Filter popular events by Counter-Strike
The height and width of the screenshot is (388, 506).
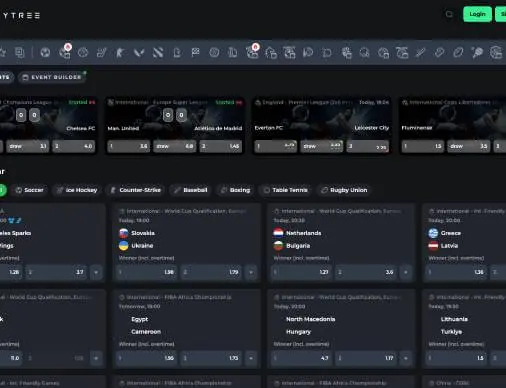135,190
